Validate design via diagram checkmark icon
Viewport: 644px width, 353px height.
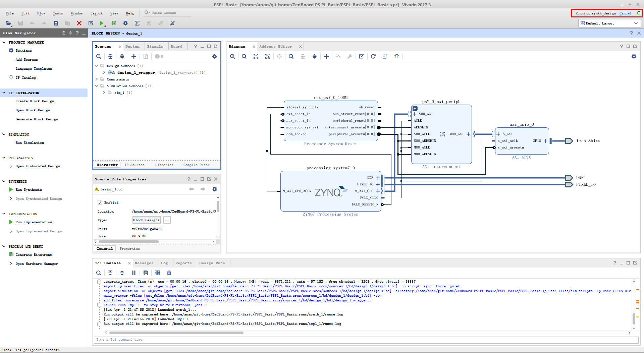click(x=362, y=56)
